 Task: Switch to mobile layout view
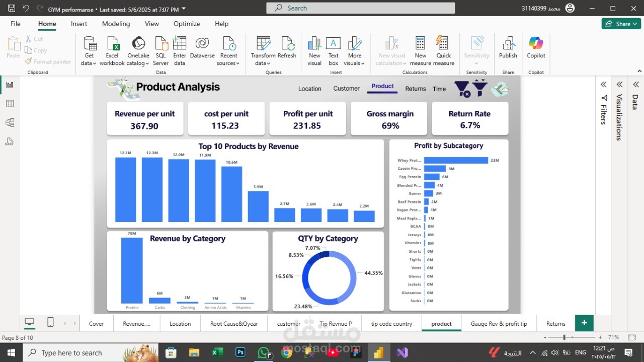pos(50,323)
